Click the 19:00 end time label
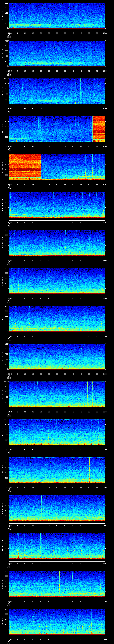Image resolution: width=114 pixels, height=644 pixels. point(105,184)
